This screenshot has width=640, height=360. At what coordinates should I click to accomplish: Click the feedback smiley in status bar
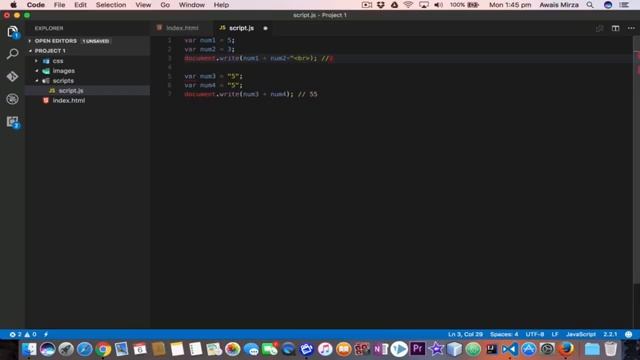tap(629, 334)
